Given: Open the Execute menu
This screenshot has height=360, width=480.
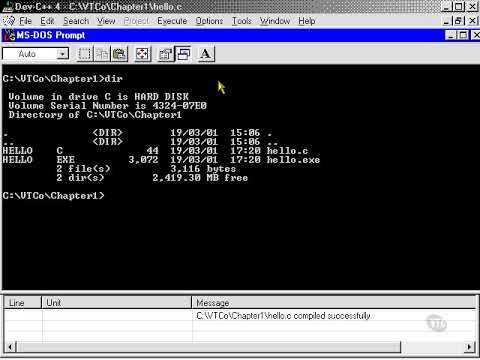Looking at the screenshot, I should (x=172, y=21).
